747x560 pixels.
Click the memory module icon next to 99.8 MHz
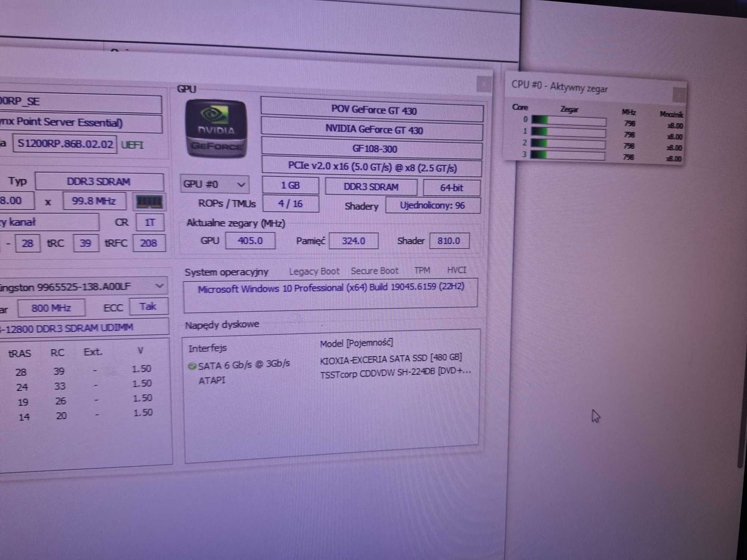click(x=149, y=202)
